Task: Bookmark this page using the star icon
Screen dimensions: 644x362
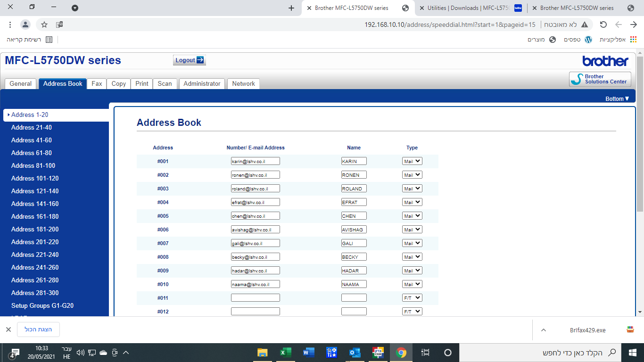Action: pyautogui.click(x=44, y=25)
